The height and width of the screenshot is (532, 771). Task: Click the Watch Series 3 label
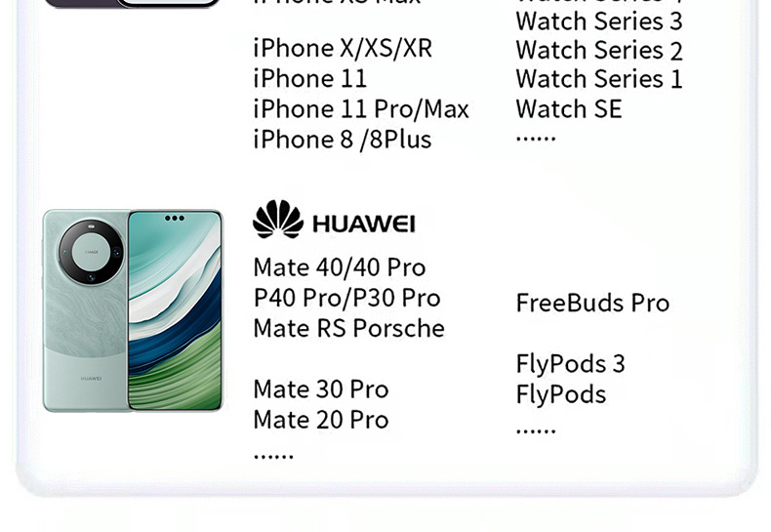pos(599,21)
